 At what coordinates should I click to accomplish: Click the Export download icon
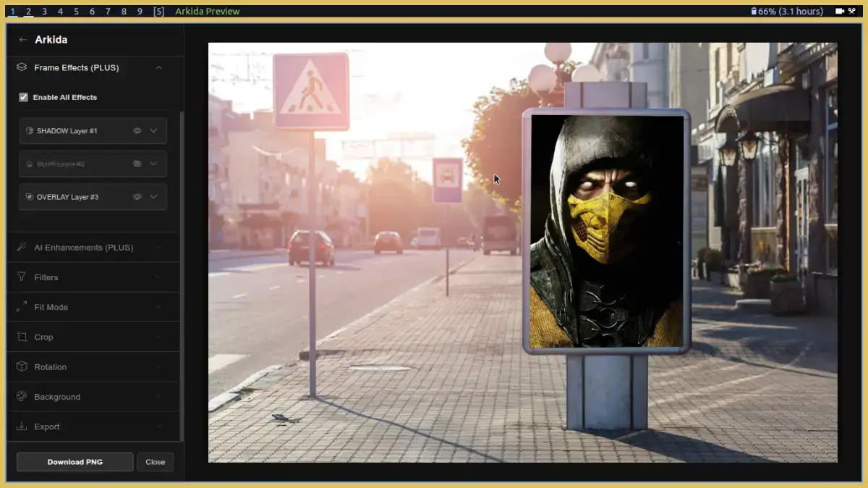coord(22,426)
